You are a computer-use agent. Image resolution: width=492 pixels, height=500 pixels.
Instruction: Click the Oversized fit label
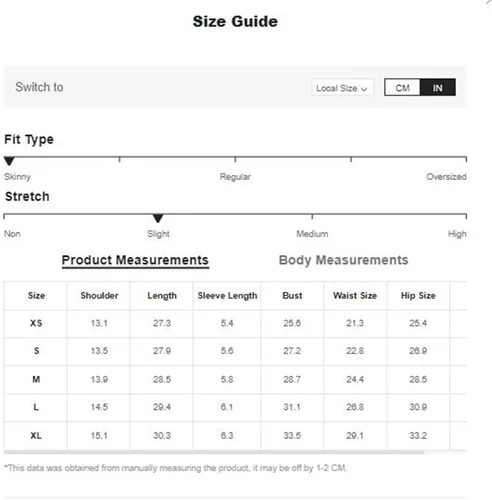pos(446,177)
